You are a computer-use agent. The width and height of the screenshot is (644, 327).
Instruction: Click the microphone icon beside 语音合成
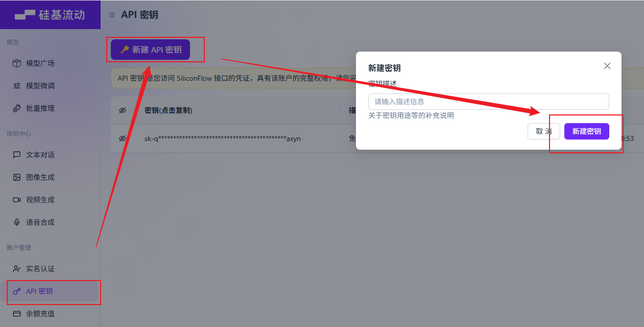click(x=17, y=222)
